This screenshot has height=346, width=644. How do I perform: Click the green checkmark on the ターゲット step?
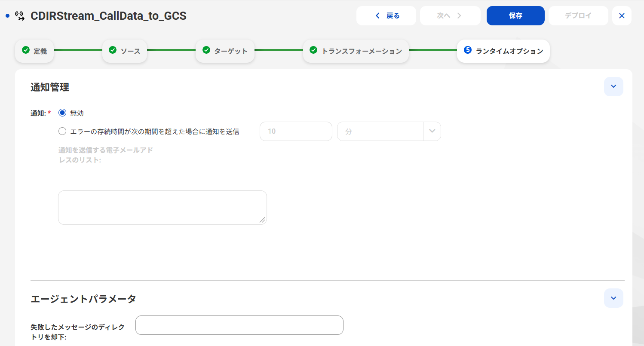(206, 50)
